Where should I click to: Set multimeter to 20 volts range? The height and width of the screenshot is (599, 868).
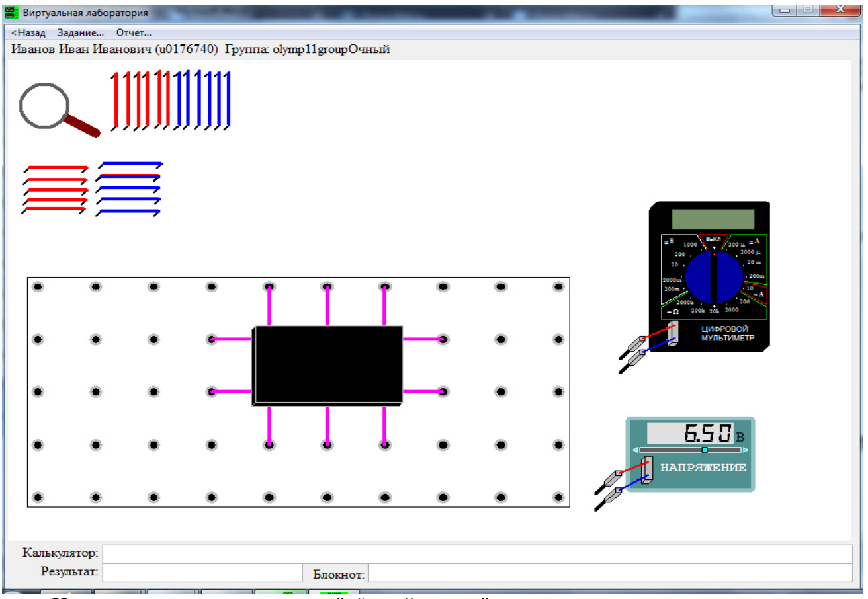(675, 264)
